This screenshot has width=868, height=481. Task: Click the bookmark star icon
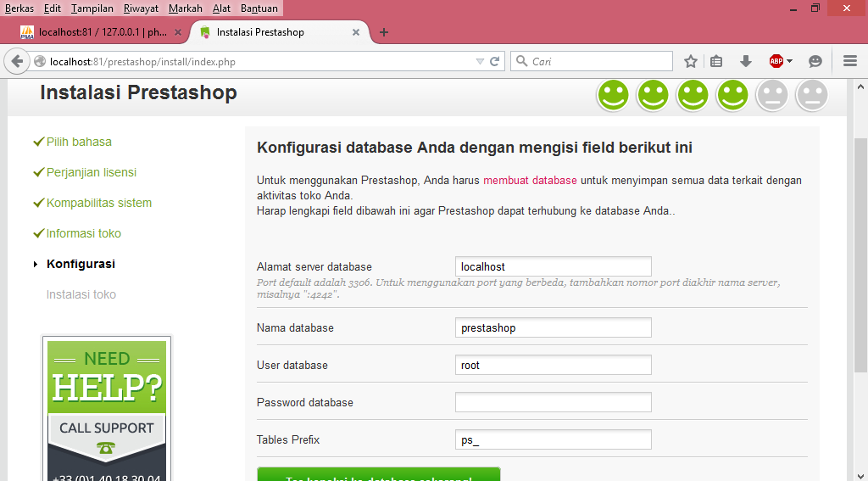coord(690,62)
